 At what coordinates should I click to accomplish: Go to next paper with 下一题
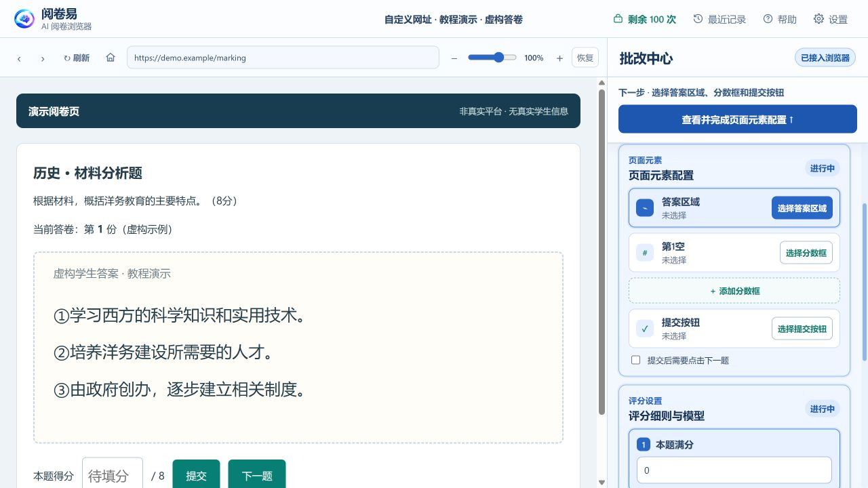(x=257, y=475)
